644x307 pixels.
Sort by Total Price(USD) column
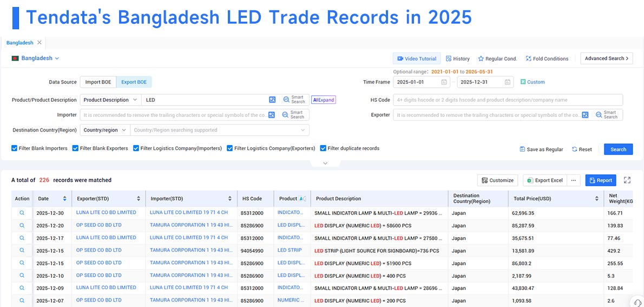tap(597, 199)
